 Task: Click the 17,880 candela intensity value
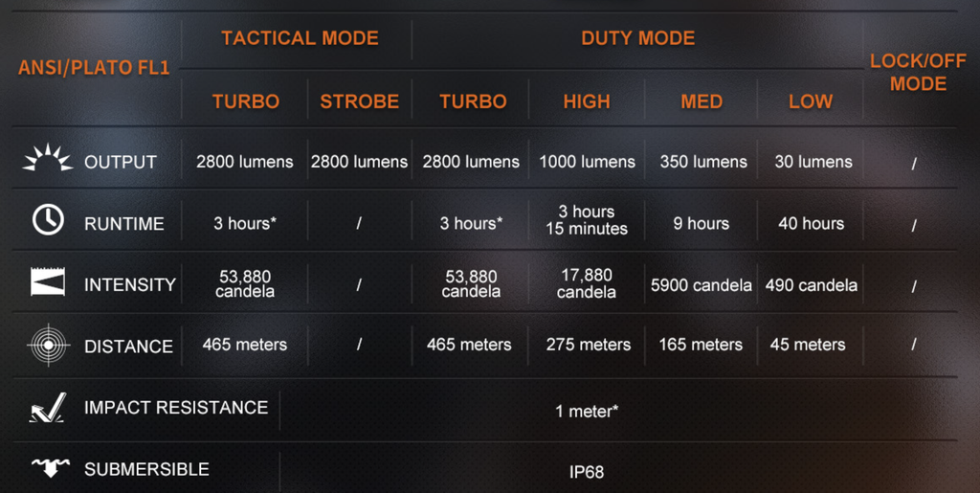click(x=587, y=283)
